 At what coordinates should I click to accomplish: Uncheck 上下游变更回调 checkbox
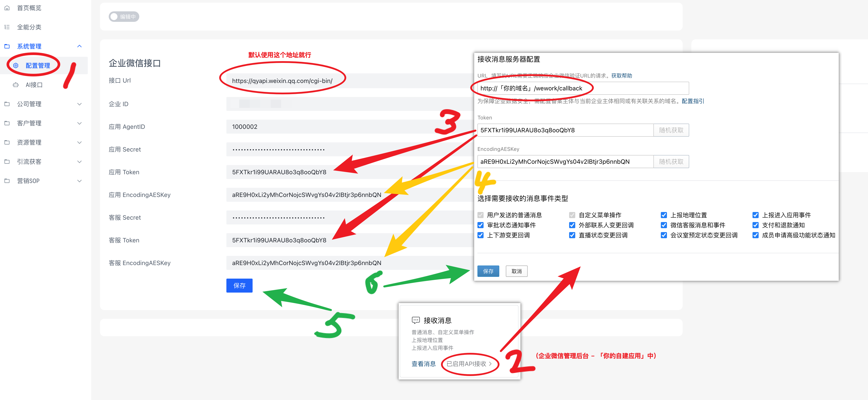coord(480,235)
